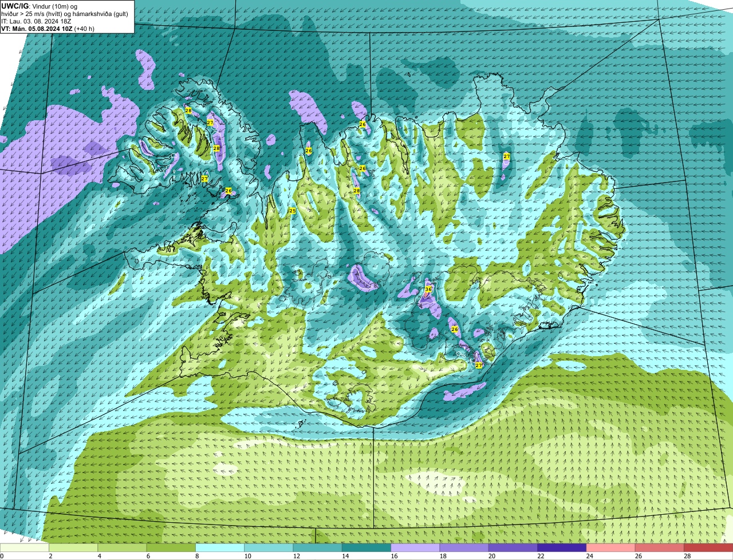Click the 18–20 m/s purple legend swatch
This screenshot has width=733, height=560.
(464, 548)
